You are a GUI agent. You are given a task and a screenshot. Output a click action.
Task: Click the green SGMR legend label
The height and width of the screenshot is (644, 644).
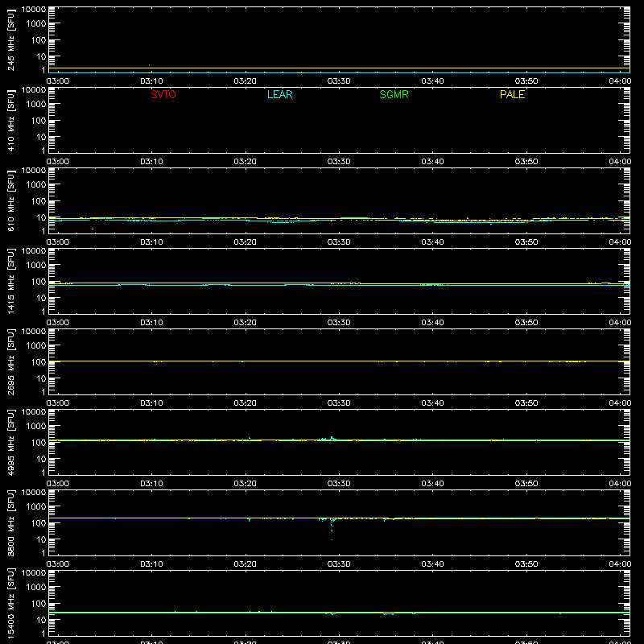click(x=394, y=94)
